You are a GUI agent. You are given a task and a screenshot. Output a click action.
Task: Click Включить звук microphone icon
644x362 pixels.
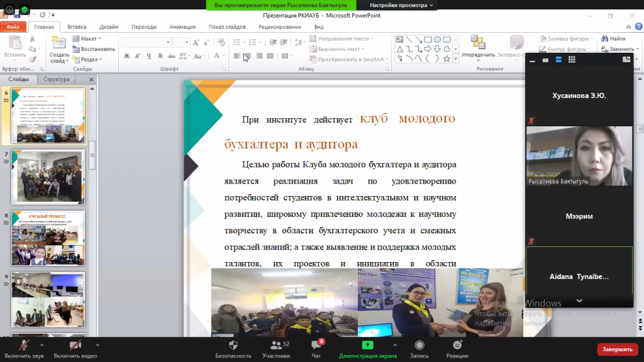coord(25,345)
